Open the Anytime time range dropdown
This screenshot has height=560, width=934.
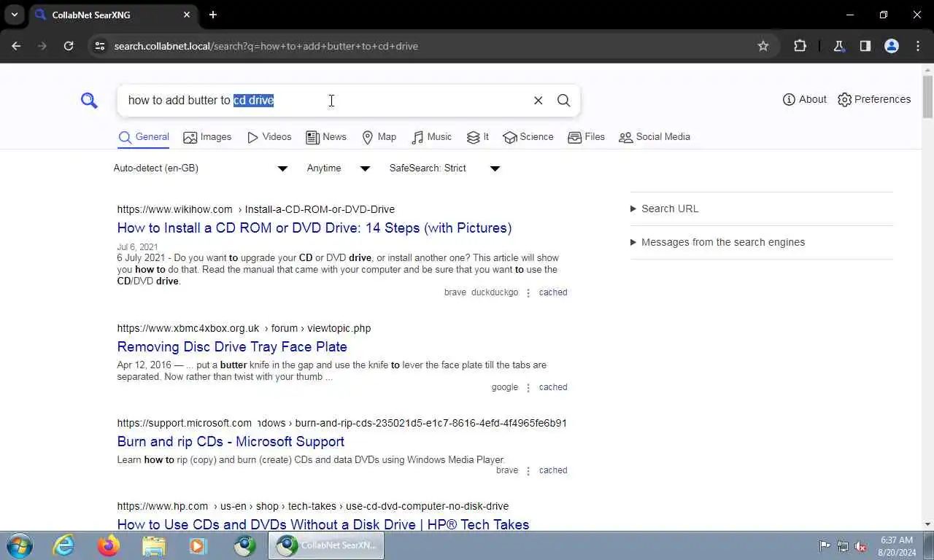tap(339, 168)
